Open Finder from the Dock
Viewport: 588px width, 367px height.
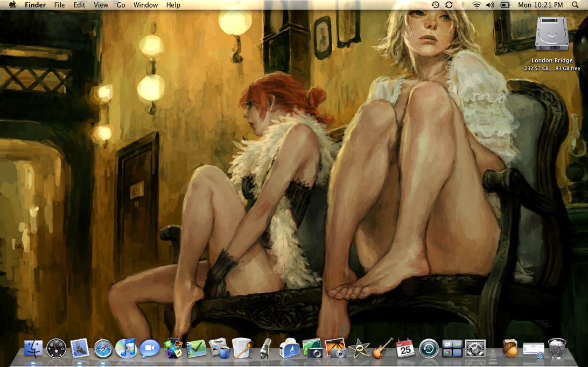[x=33, y=349]
